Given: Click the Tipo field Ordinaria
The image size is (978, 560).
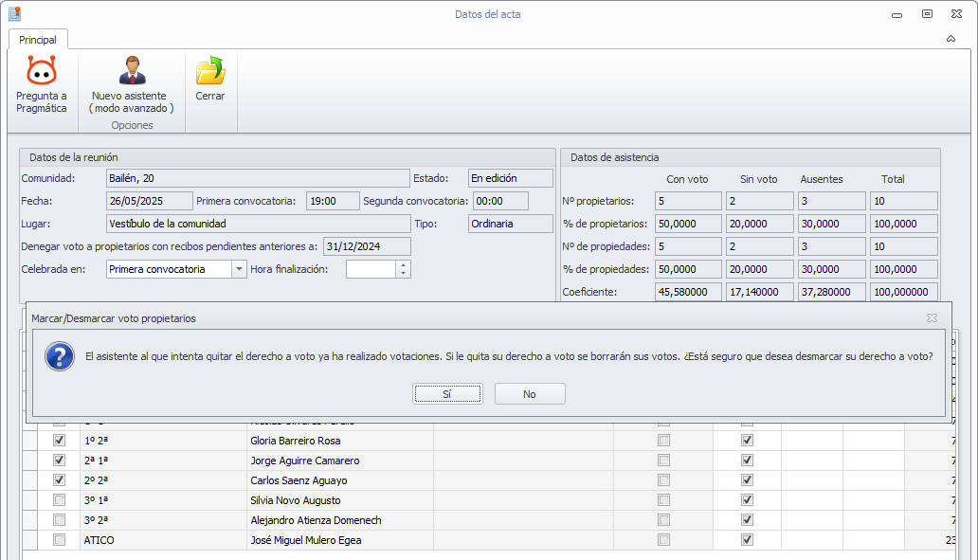Looking at the screenshot, I should (x=510, y=224).
